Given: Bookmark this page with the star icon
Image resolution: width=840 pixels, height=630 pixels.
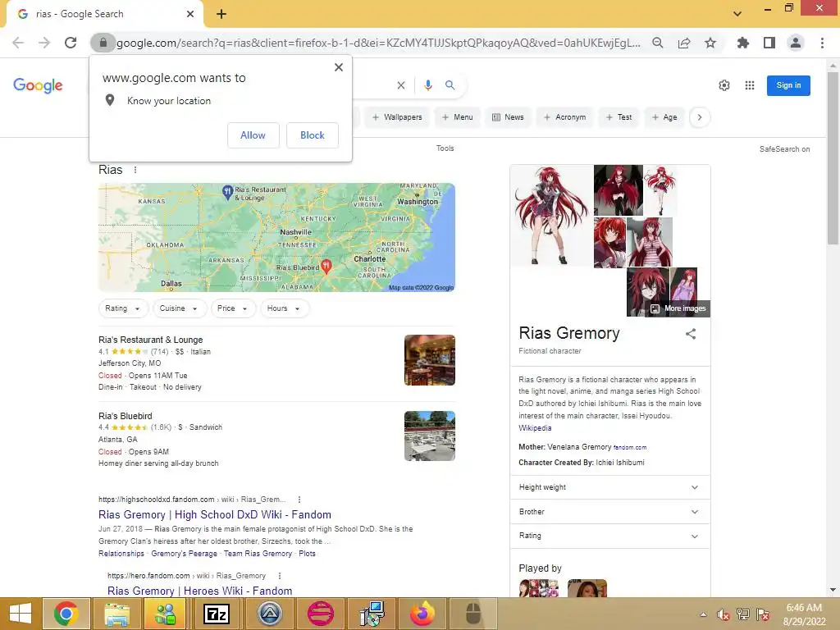Looking at the screenshot, I should pos(710,43).
